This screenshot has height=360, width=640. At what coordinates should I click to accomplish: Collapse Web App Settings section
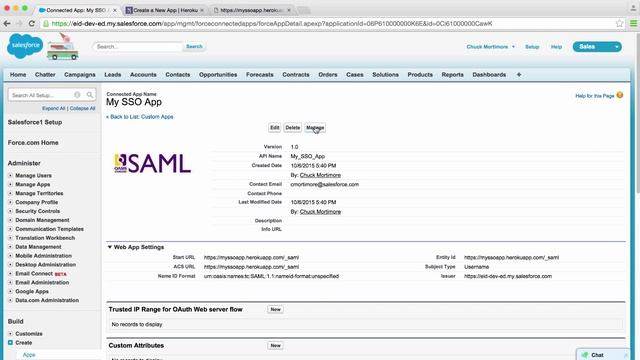click(109, 247)
